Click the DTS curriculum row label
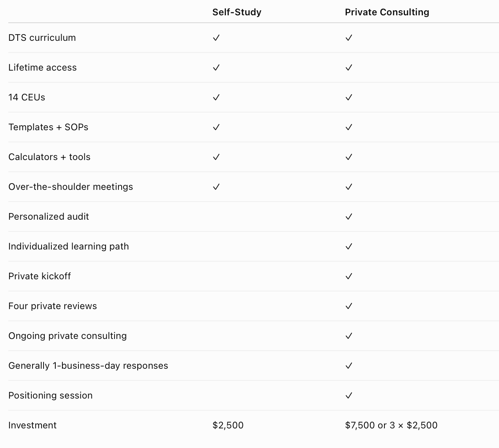This screenshot has width=499, height=448. coord(42,38)
